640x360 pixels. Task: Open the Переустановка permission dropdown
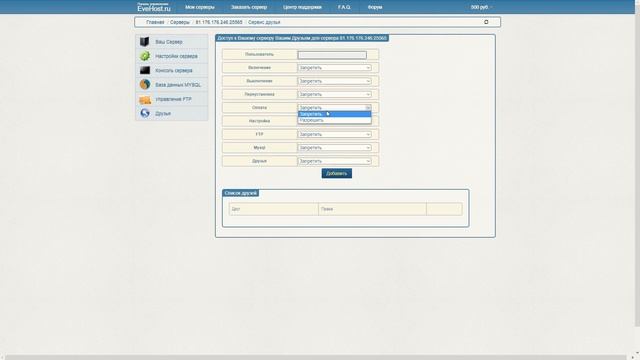pyautogui.click(x=334, y=94)
